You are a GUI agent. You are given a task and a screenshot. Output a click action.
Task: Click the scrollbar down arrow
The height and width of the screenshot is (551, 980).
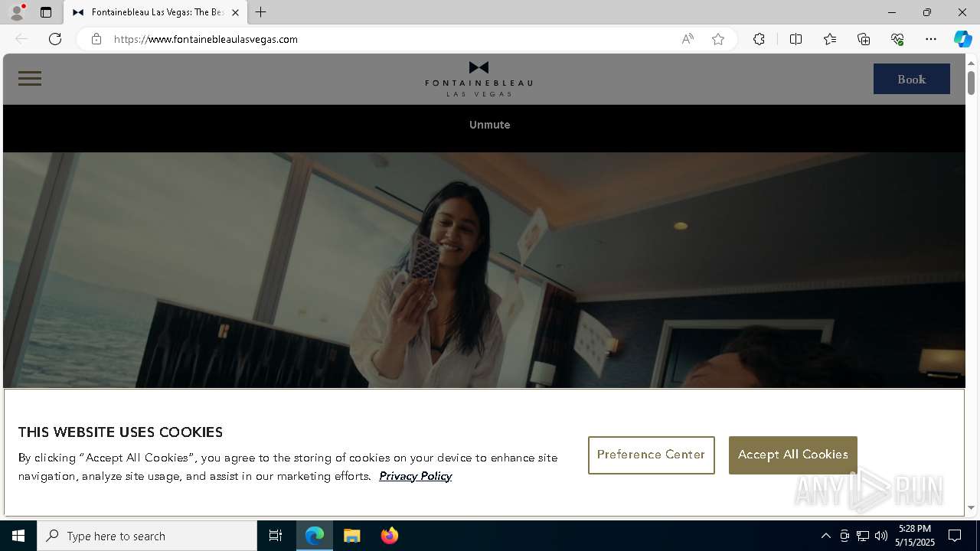click(971, 507)
